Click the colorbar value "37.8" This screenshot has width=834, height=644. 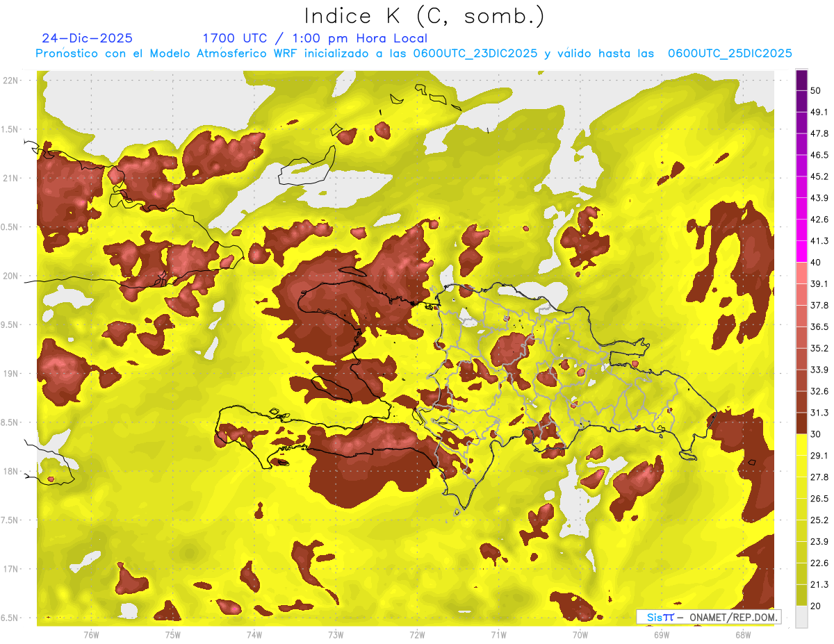(x=819, y=305)
